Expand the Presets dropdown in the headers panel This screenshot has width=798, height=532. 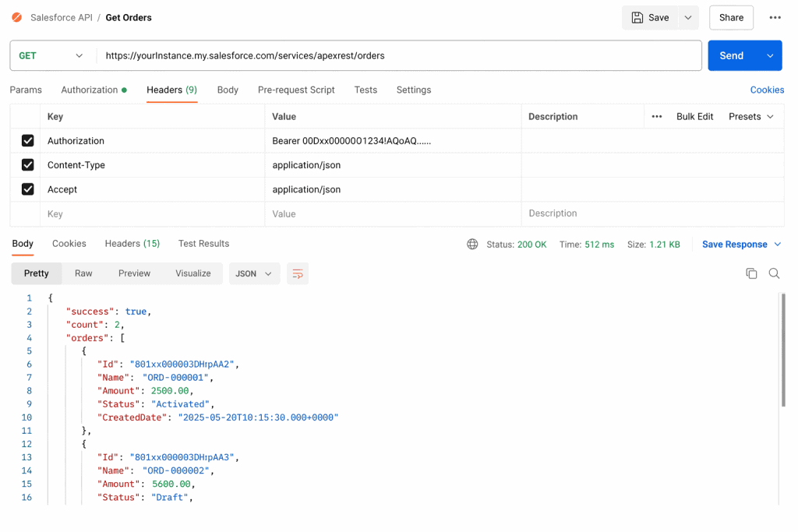[x=750, y=116]
